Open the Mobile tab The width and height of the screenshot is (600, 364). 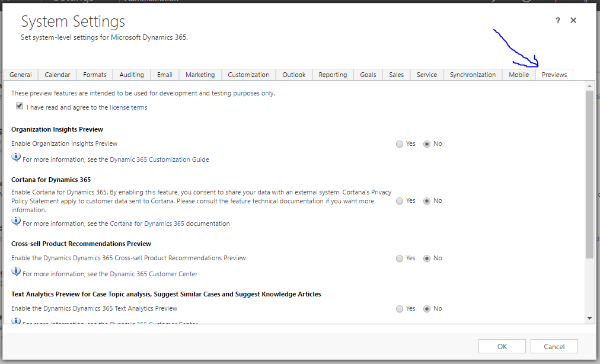click(x=519, y=75)
